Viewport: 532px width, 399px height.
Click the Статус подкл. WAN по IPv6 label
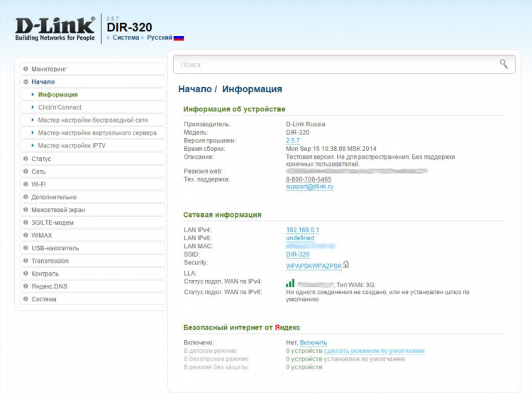(223, 292)
